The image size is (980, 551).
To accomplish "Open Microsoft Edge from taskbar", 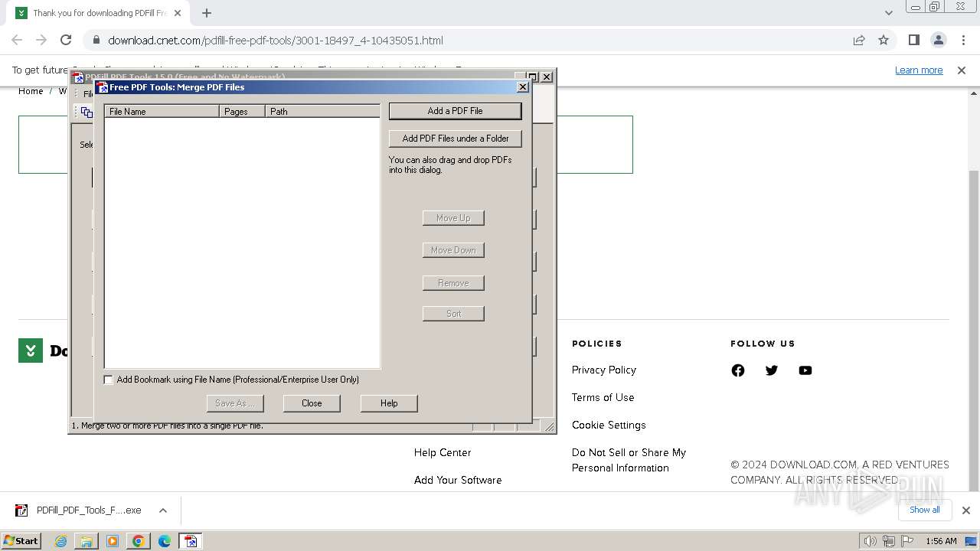I will [165, 541].
